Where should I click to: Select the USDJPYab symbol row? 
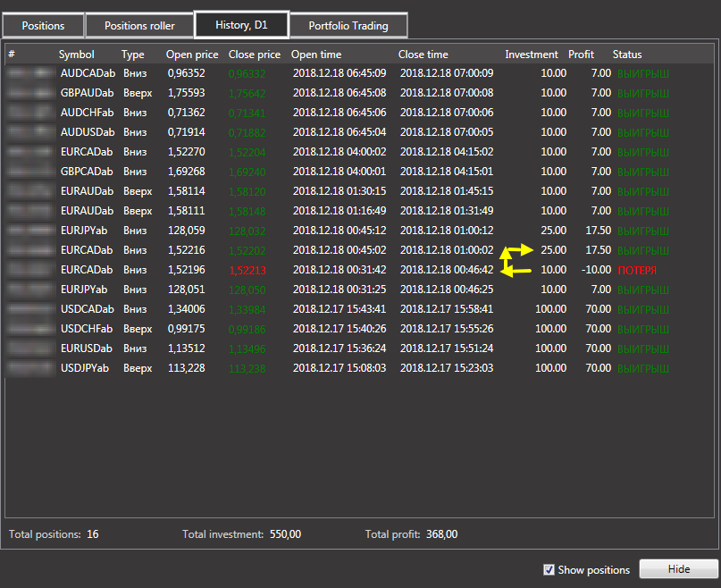tap(359, 368)
